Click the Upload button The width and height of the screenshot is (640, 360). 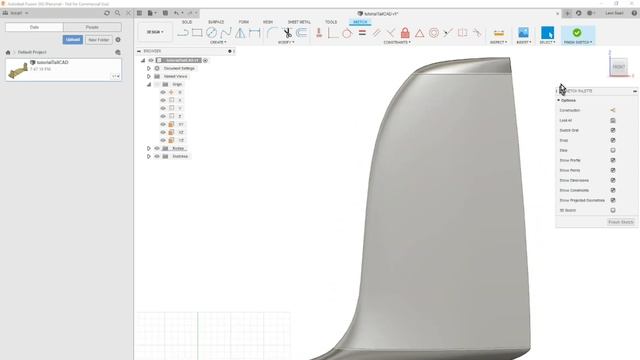[73, 40]
